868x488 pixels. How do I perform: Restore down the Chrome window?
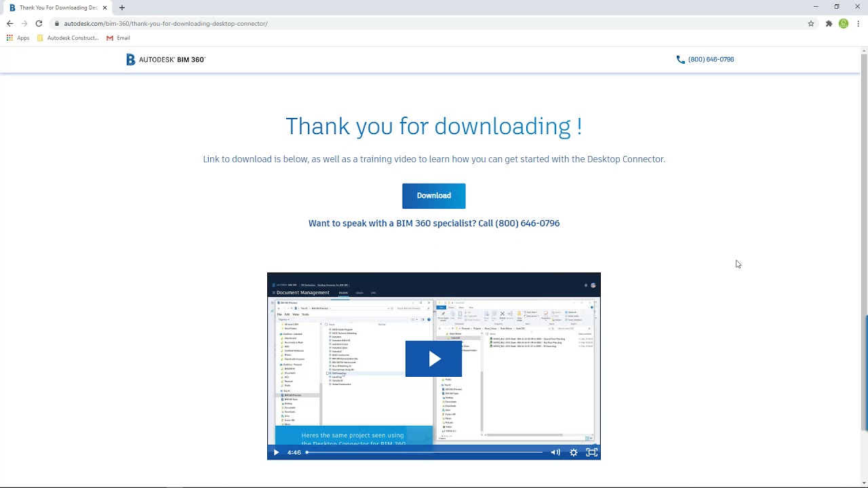click(x=837, y=7)
